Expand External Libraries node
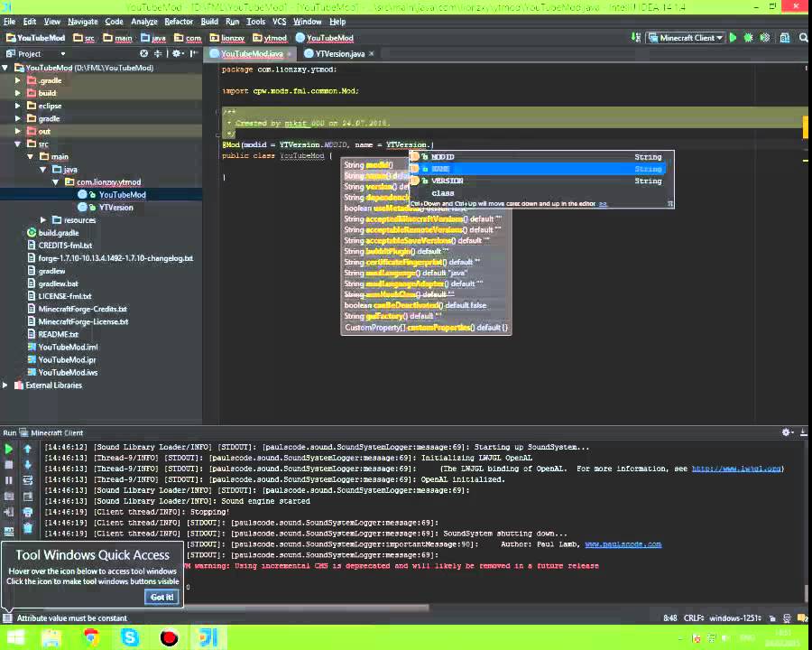Image resolution: width=812 pixels, height=650 pixels. tap(5, 385)
